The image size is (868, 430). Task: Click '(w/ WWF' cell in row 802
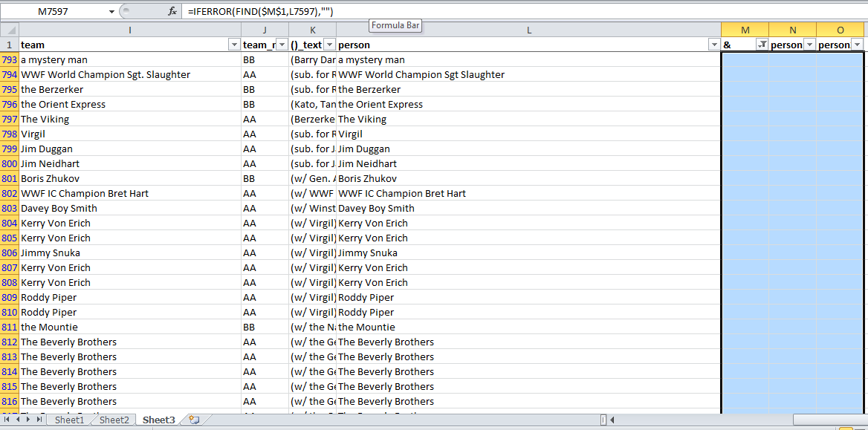313,194
